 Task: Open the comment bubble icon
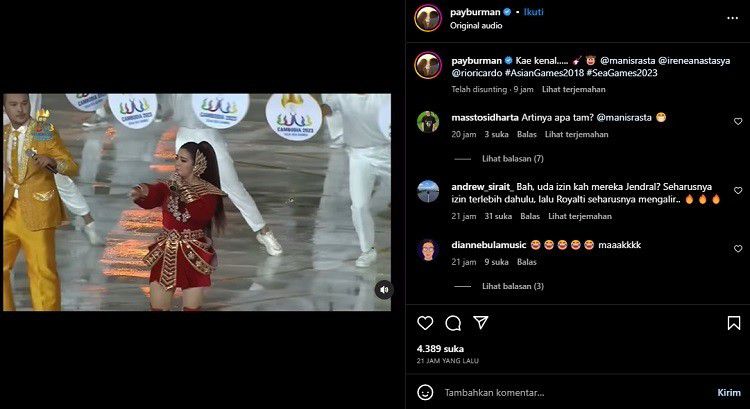click(x=453, y=323)
